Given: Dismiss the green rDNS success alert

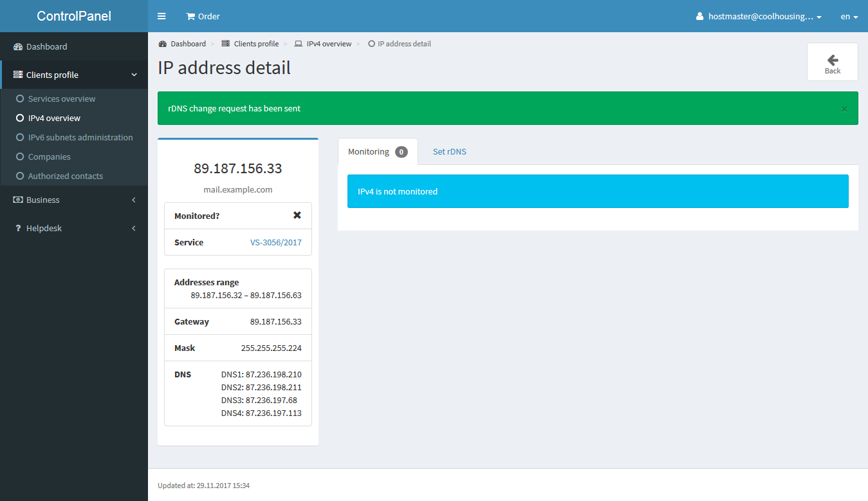Looking at the screenshot, I should click(x=845, y=109).
